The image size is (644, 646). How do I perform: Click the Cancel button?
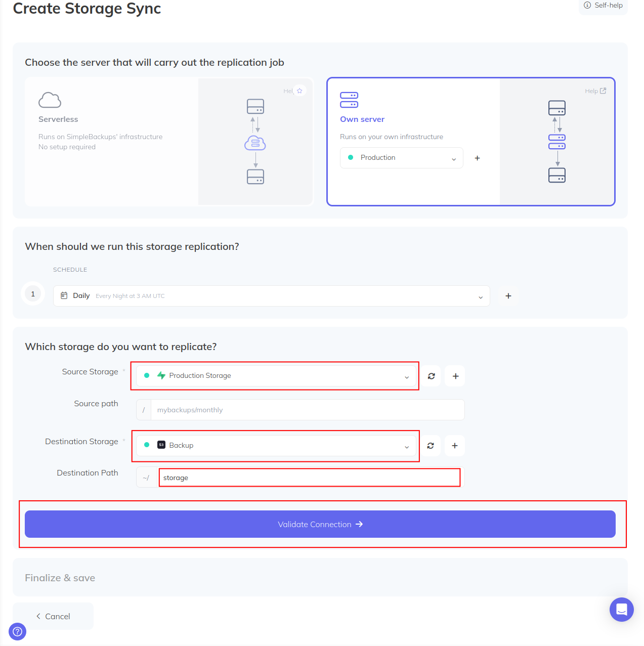coord(53,616)
